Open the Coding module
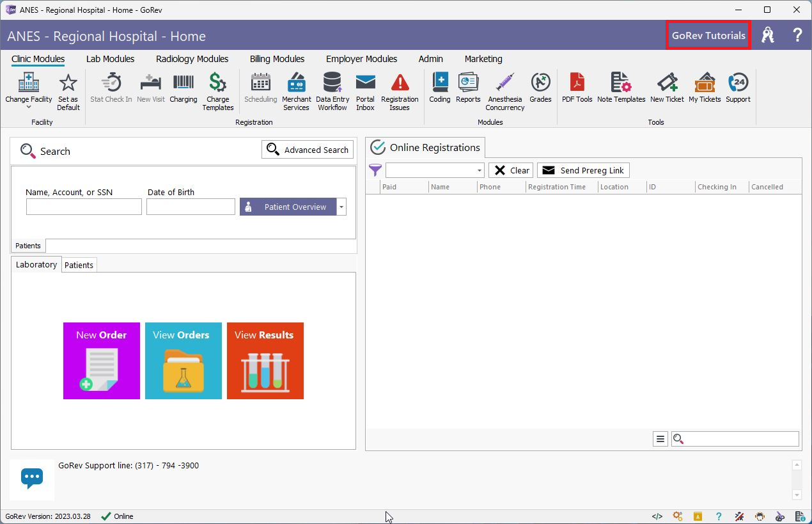Viewport: 812px width, 524px height. pyautogui.click(x=440, y=88)
